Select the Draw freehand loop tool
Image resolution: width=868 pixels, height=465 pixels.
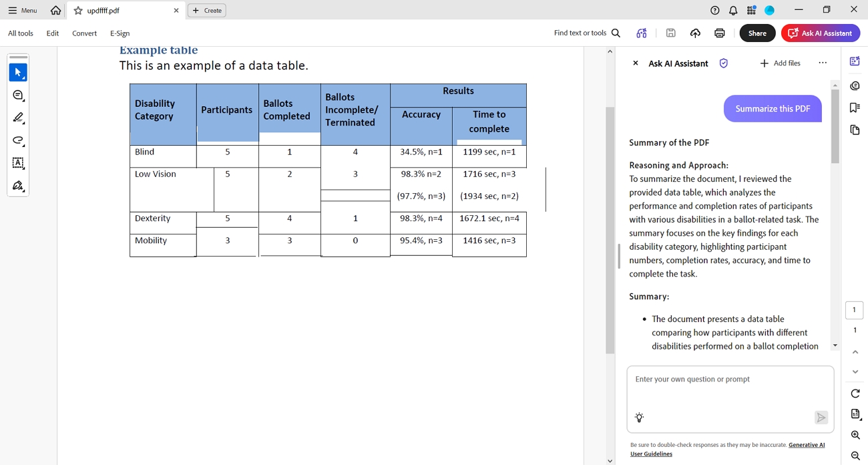point(18,140)
